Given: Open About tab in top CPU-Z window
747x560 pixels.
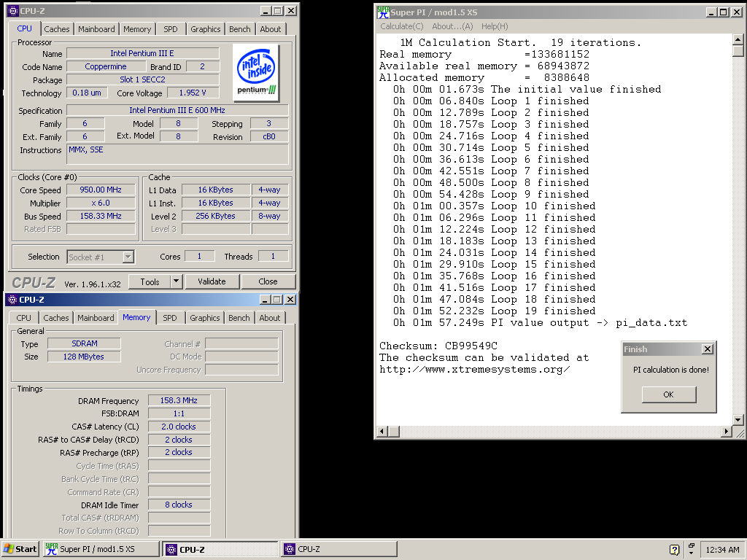Looking at the screenshot, I should [x=271, y=29].
